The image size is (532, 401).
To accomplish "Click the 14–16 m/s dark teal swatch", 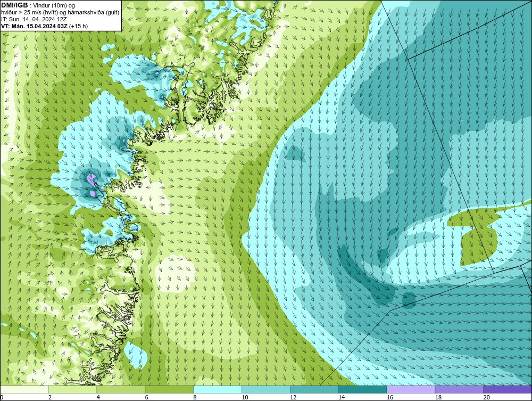I will click(x=363, y=389).
